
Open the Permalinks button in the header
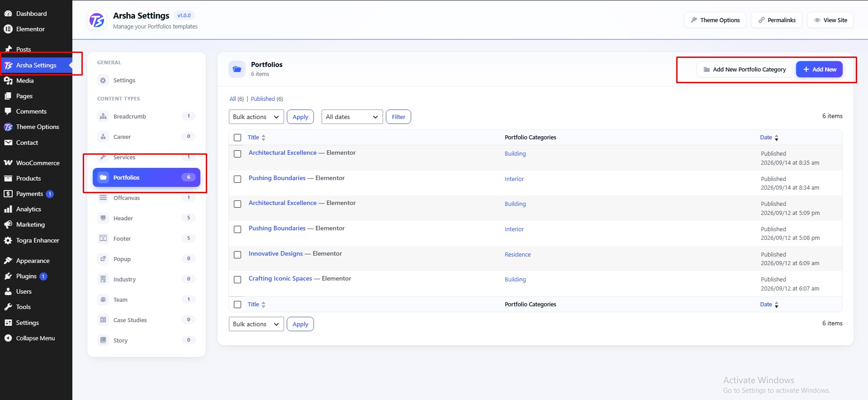tap(777, 20)
